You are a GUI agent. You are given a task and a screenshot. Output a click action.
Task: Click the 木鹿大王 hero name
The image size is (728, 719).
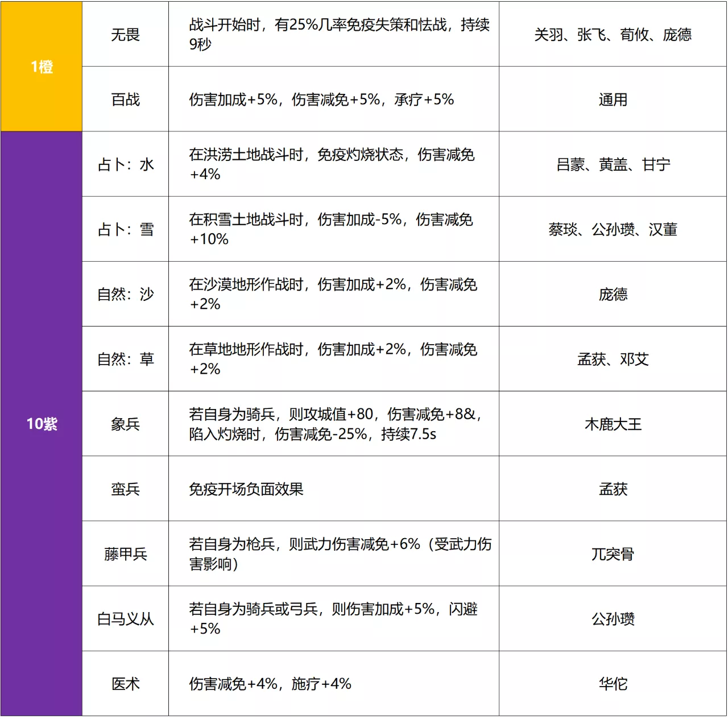click(x=613, y=424)
